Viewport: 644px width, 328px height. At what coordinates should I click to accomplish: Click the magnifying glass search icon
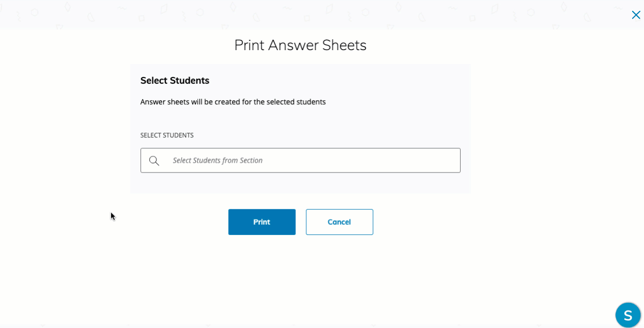click(x=154, y=161)
